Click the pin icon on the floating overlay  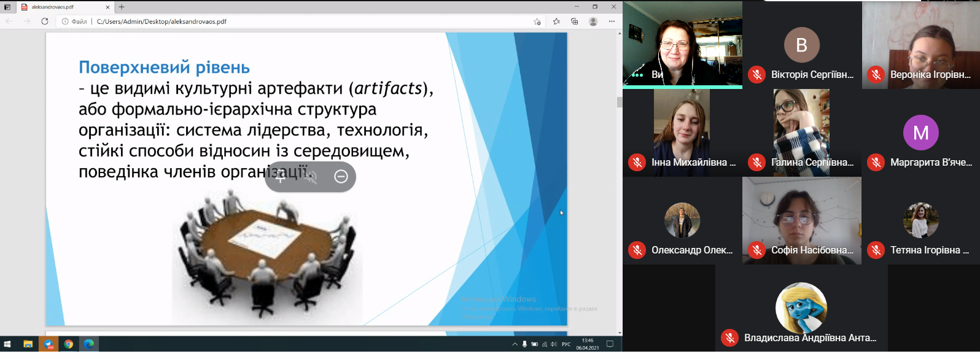(280, 177)
